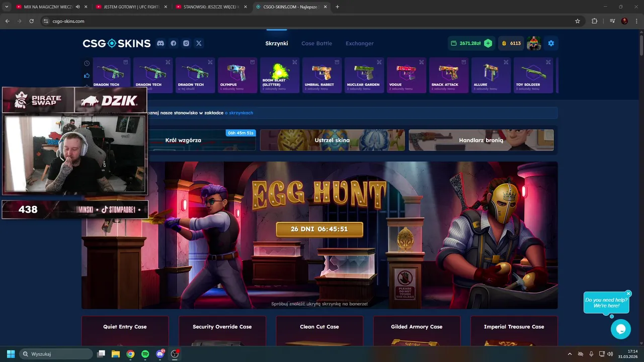Expand the tab search dropdown arrow
Image resolution: width=644 pixels, height=362 pixels.
coord(7,7)
